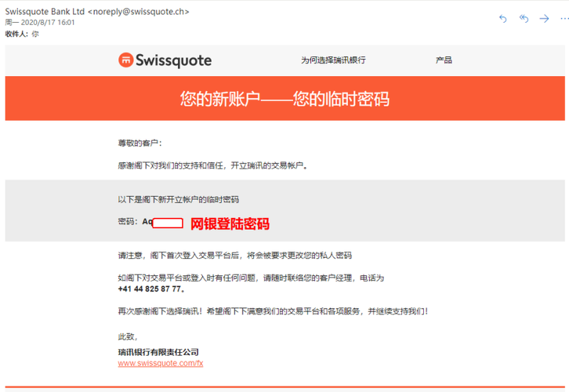569x392 pixels.
Task: Click the signature 瑞讯银行有限责任公司
Action: pos(158,352)
